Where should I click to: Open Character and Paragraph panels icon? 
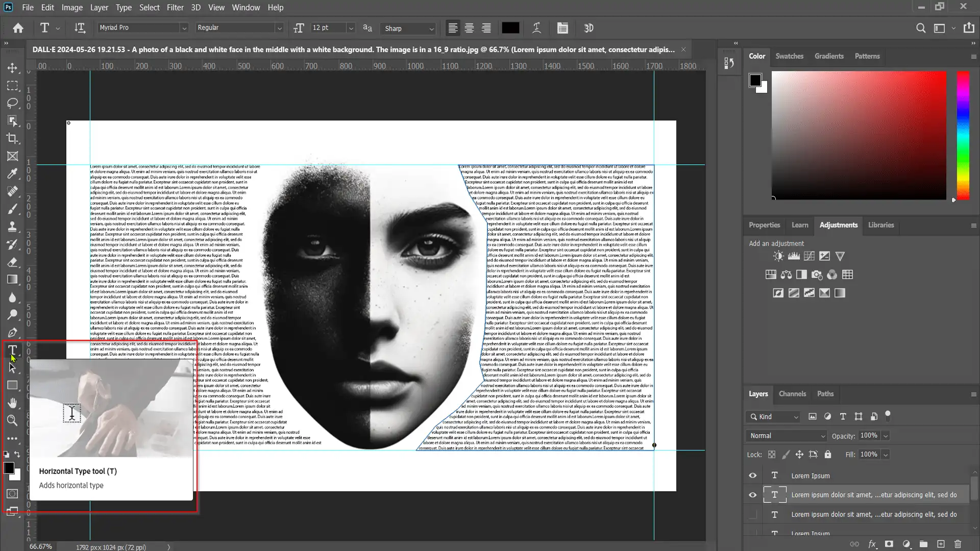click(x=562, y=28)
